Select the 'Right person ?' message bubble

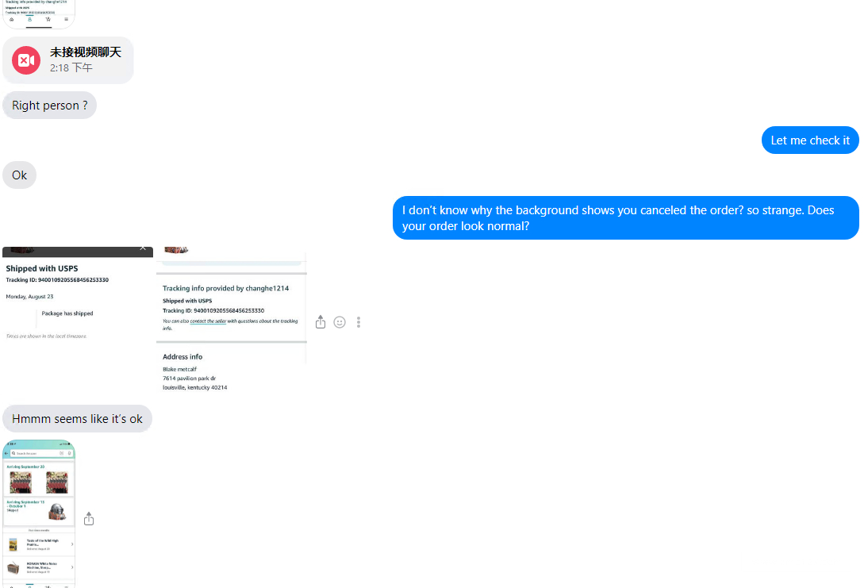point(49,106)
